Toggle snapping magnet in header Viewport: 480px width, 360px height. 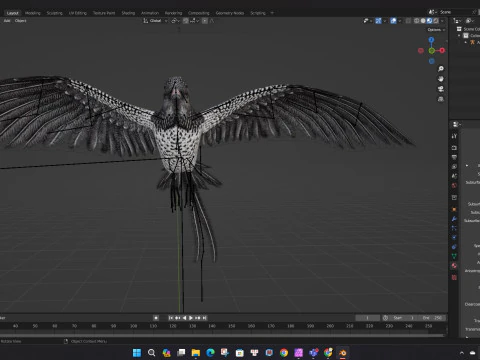[x=186, y=21]
